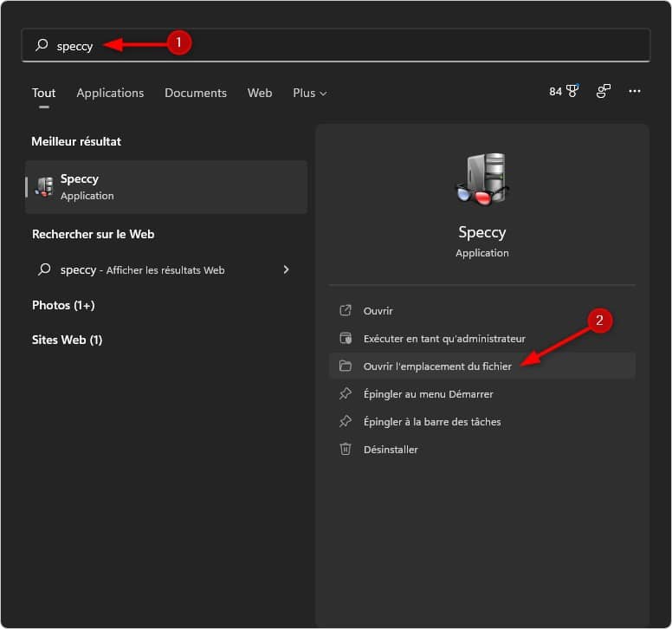The width and height of the screenshot is (672, 629).
Task: Switch to the Applications tab
Action: tap(110, 93)
